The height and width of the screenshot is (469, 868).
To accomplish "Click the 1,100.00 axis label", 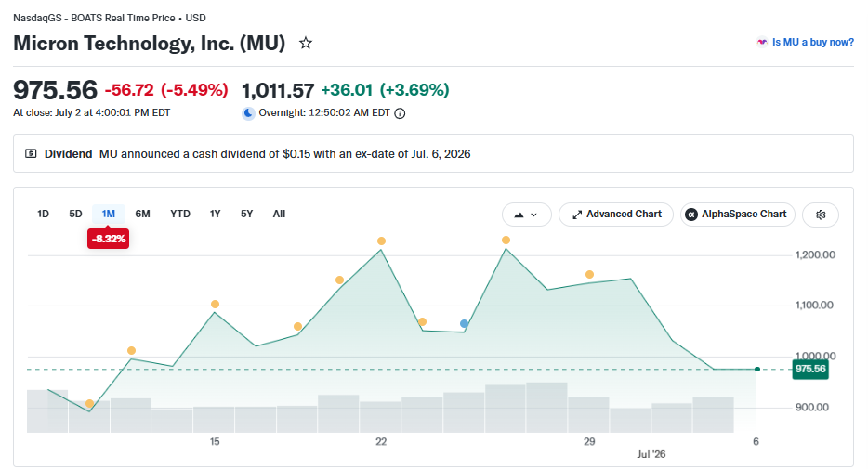I will tap(814, 306).
